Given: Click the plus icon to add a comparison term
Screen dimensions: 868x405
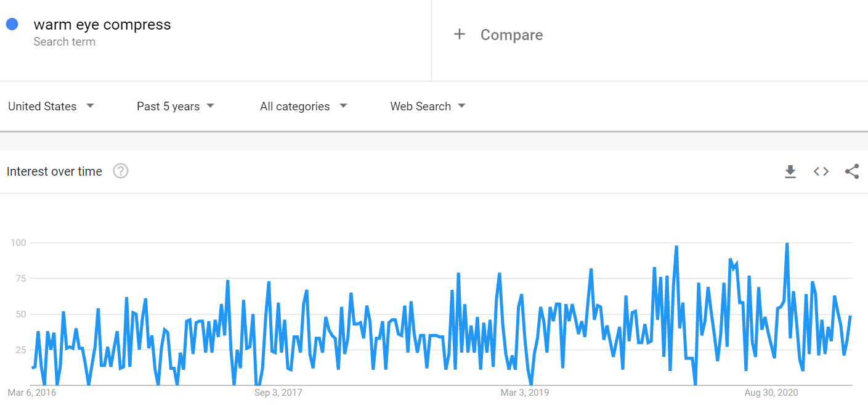Looking at the screenshot, I should coord(460,35).
